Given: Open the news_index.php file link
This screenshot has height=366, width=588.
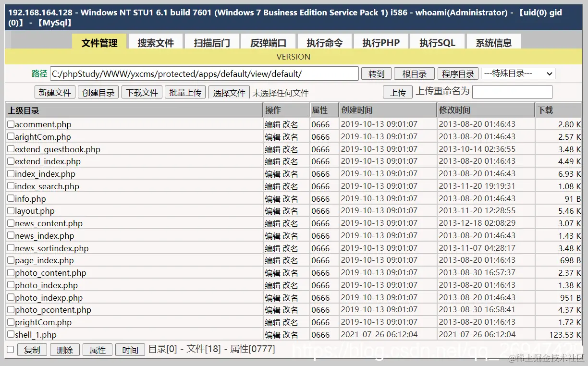Looking at the screenshot, I should 45,236.
